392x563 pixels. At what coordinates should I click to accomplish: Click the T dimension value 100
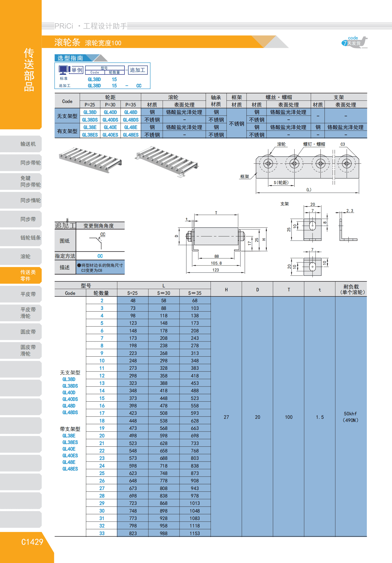click(x=289, y=417)
